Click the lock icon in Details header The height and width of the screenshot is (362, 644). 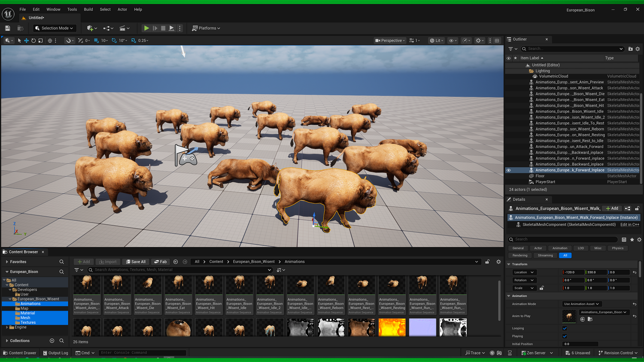tap(637, 208)
